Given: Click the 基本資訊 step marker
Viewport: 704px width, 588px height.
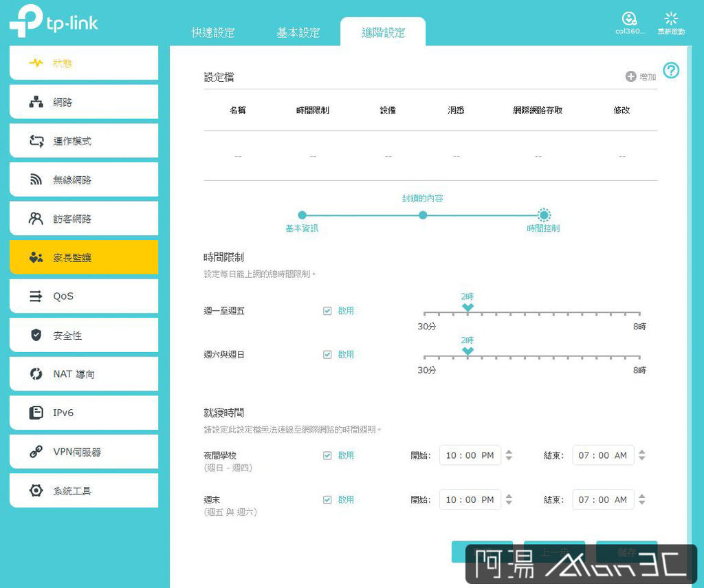Looking at the screenshot, I should (302, 215).
